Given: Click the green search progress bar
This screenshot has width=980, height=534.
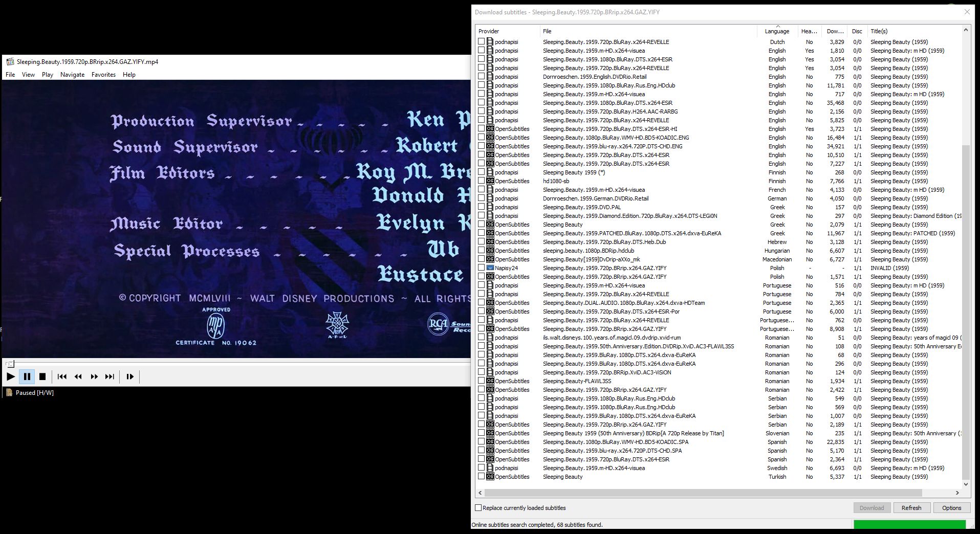Looking at the screenshot, I should coord(909,525).
